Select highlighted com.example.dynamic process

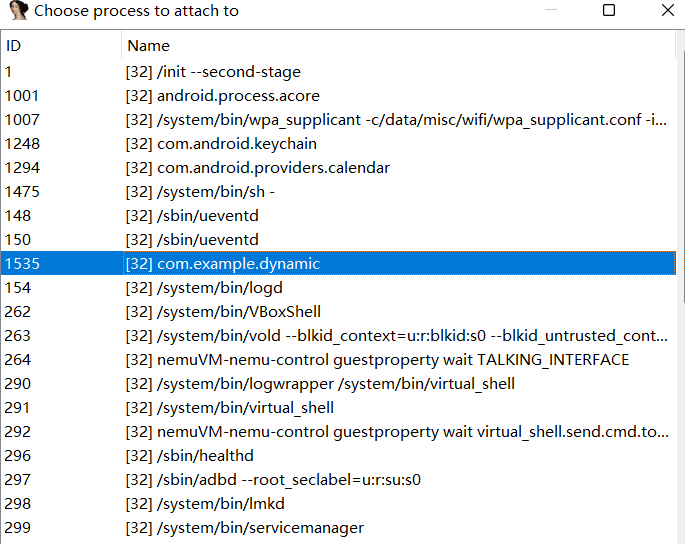point(338,263)
